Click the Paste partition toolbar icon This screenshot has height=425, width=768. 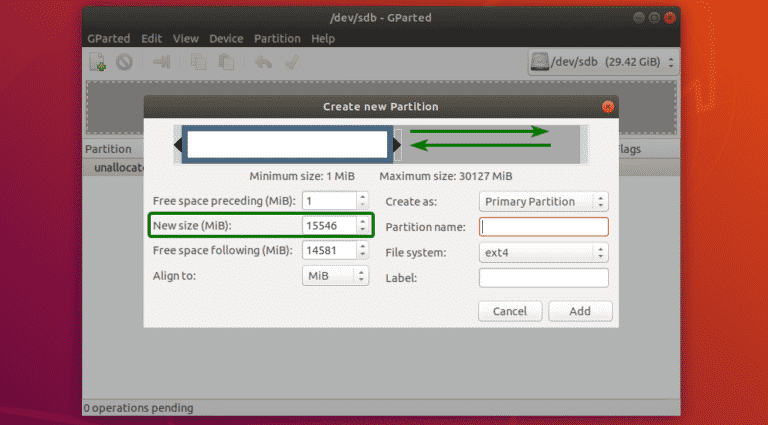pos(226,62)
